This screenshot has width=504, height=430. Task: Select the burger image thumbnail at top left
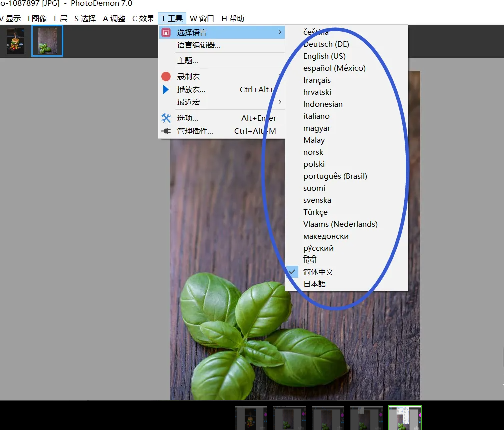click(15, 41)
